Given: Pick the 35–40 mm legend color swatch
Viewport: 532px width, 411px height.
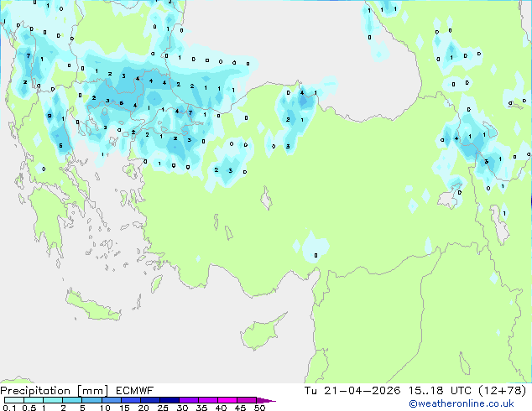Looking at the screenshot, I should tap(208, 400).
